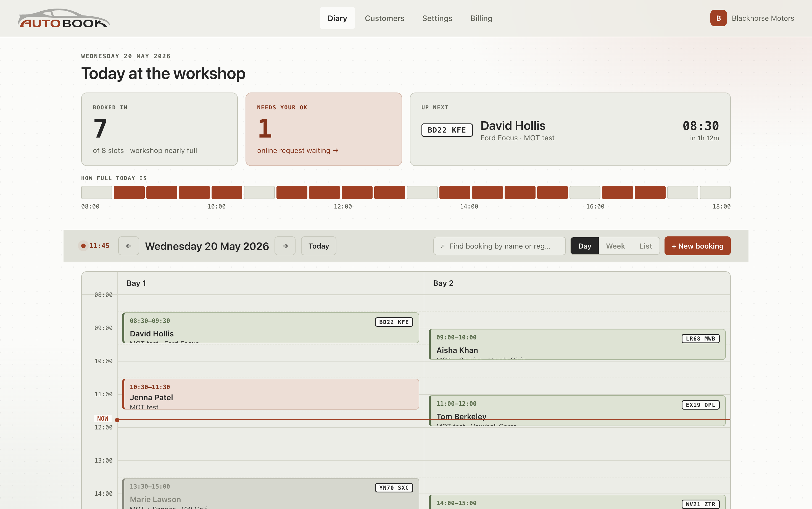Click YN70 SXC plate on Marie Lawson booking

394,488
